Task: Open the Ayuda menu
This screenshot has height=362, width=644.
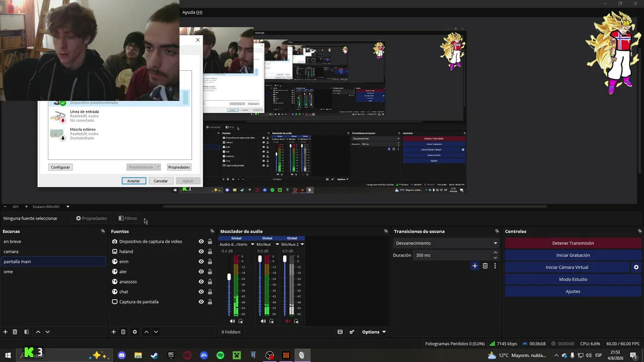Action: pyautogui.click(x=192, y=12)
